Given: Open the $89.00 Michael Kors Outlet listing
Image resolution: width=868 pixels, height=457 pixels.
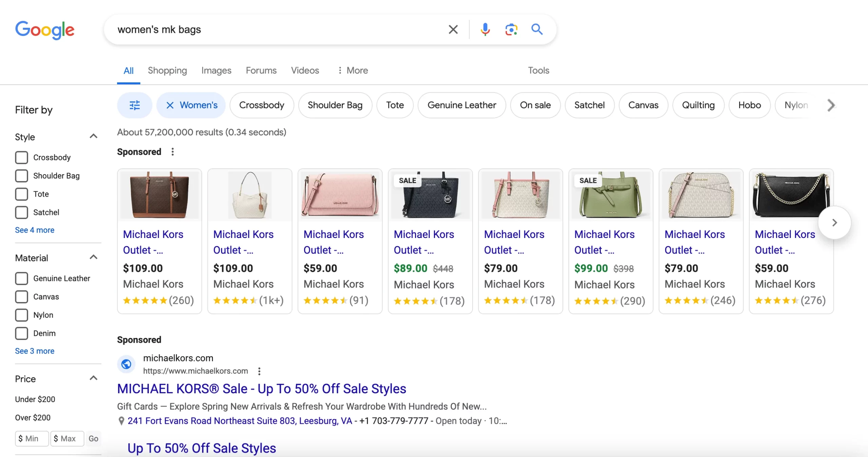Looking at the screenshot, I should (430, 241).
